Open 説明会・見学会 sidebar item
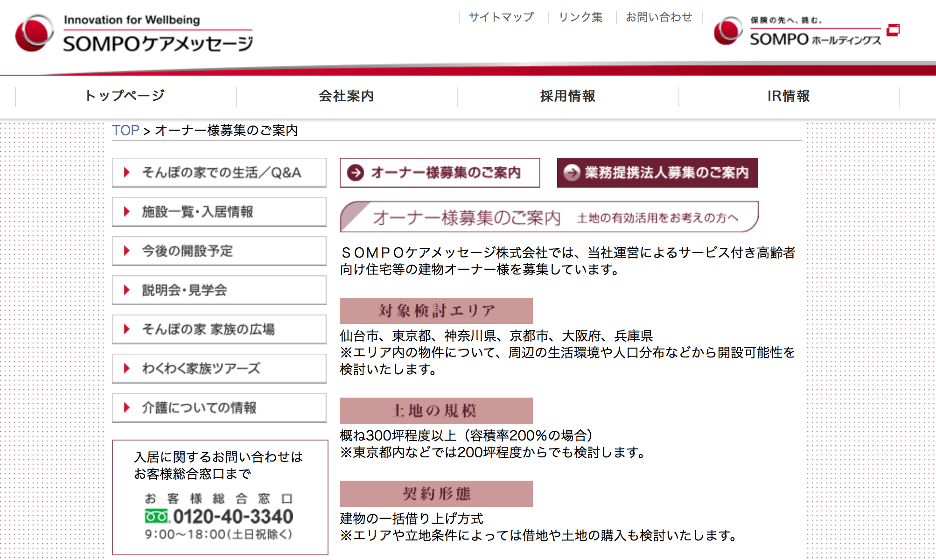Screen dimensions: 936x560 click(219, 290)
